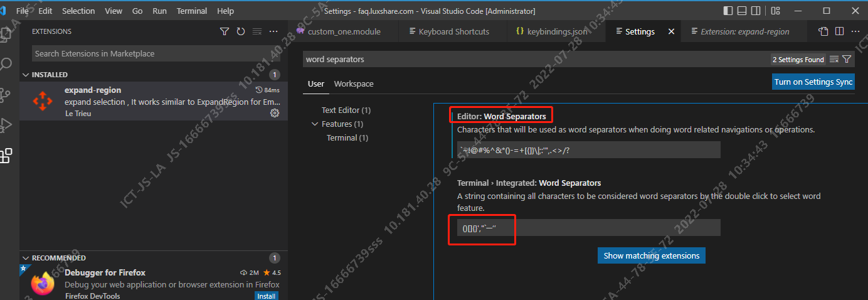Open the File menu
Image resolution: width=868 pixels, height=300 pixels.
point(22,11)
